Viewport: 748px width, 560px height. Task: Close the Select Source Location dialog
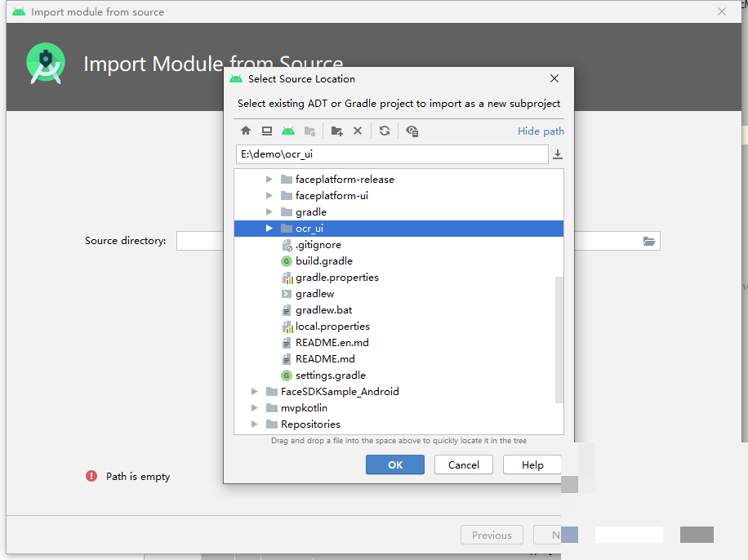(x=554, y=78)
